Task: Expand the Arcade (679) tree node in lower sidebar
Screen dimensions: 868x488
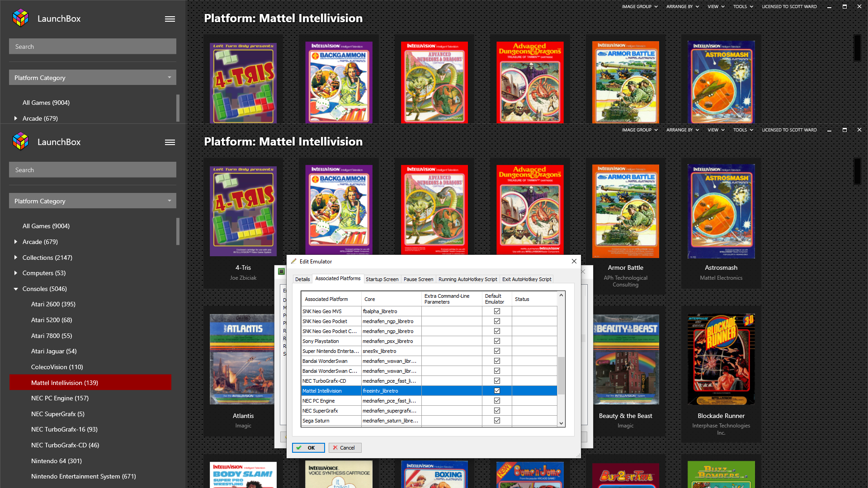Action: pos(16,242)
